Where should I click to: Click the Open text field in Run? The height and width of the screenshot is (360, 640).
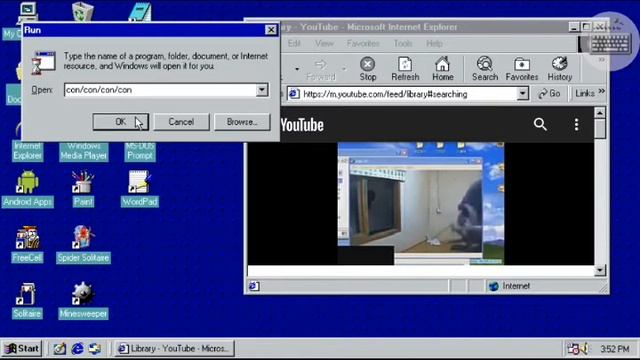(160, 90)
